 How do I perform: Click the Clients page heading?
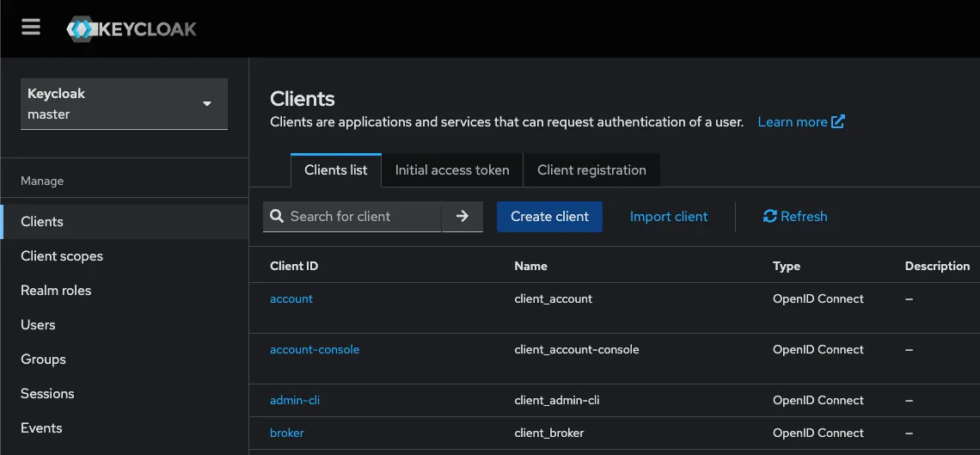click(303, 99)
